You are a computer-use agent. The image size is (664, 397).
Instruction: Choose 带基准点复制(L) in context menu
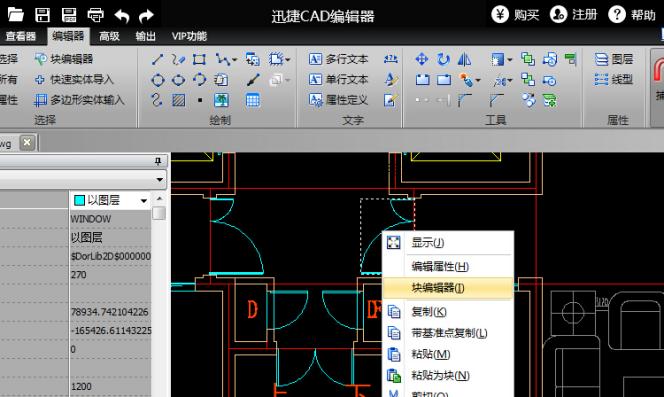coord(448,333)
